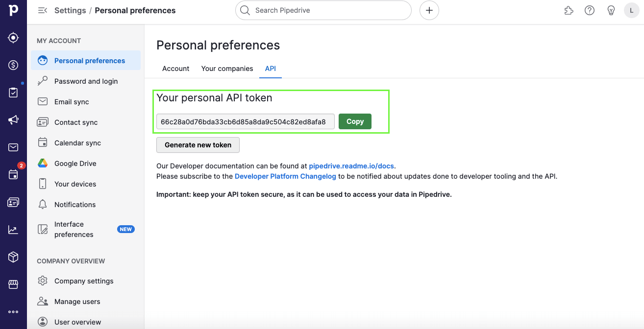Open Leads inbox icon in left rail
Screen dimensions: 644x329
click(x=13, y=38)
